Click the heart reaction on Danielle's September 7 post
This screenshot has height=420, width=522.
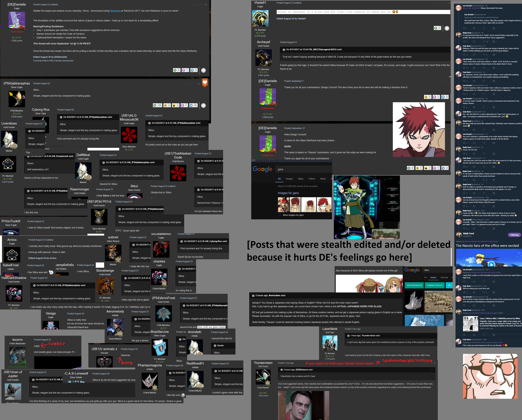point(445,97)
